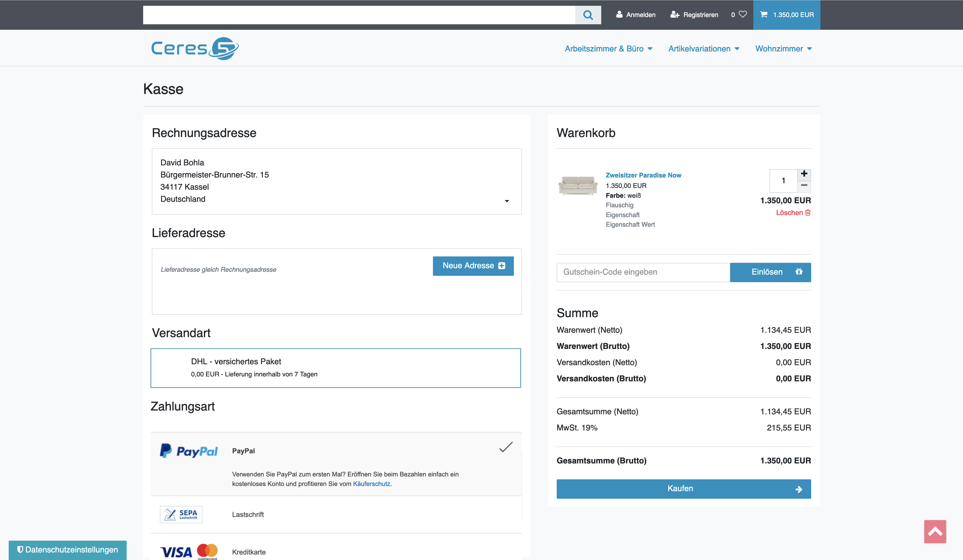The width and height of the screenshot is (963, 560).
Task: Expand the Rechnungsadresse address dropdown
Action: pyautogui.click(x=506, y=201)
